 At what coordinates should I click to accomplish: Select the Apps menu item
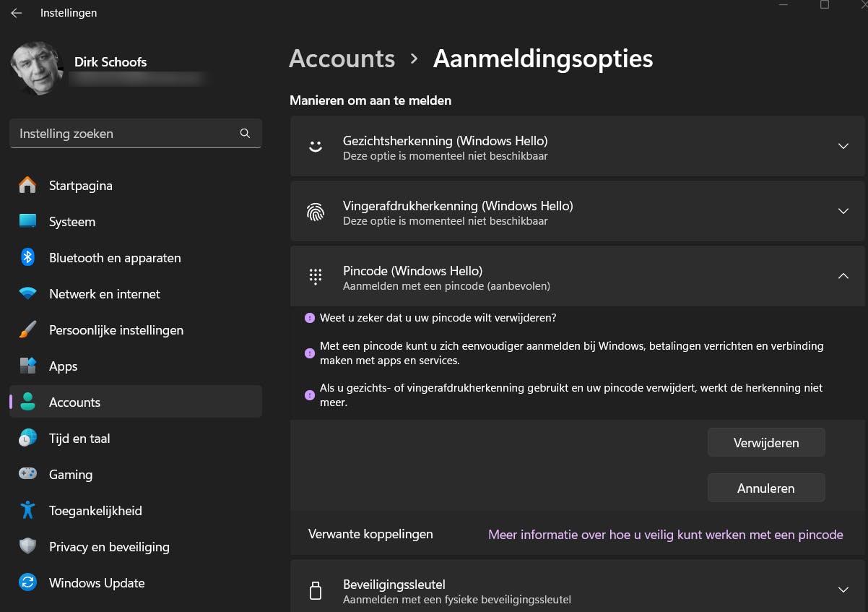point(64,366)
